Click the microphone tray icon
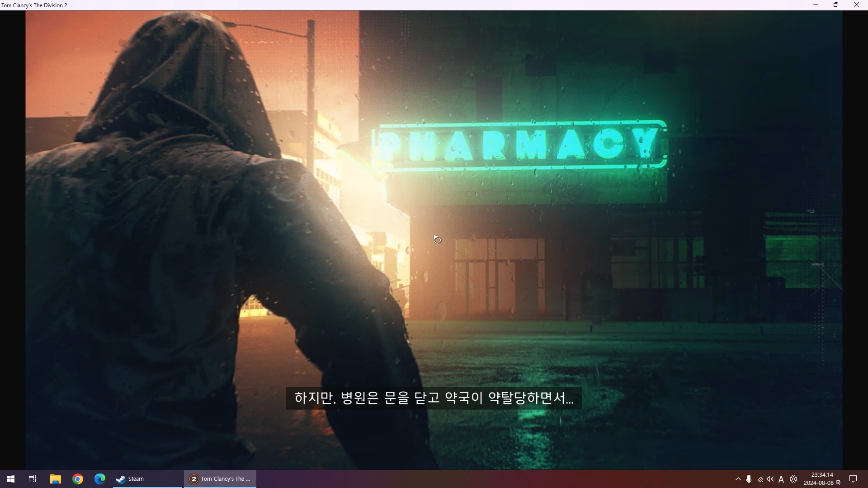This screenshot has height=488, width=868. pyautogui.click(x=749, y=479)
